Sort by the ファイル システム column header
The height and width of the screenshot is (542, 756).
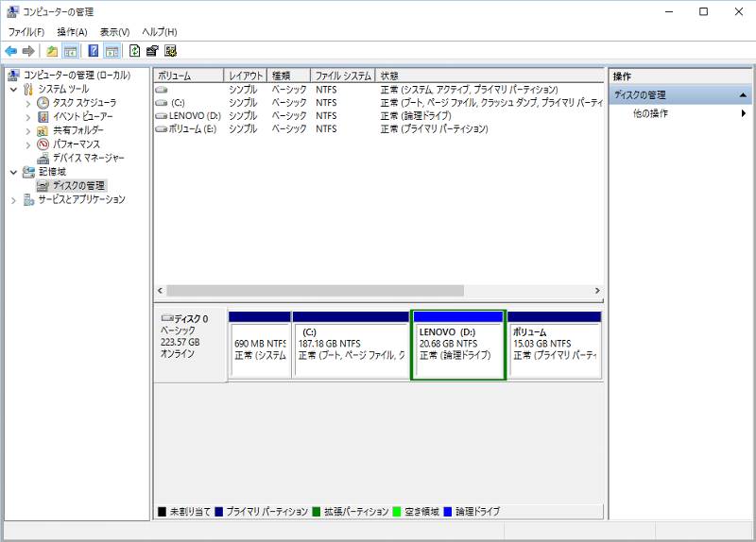(x=343, y=76)
